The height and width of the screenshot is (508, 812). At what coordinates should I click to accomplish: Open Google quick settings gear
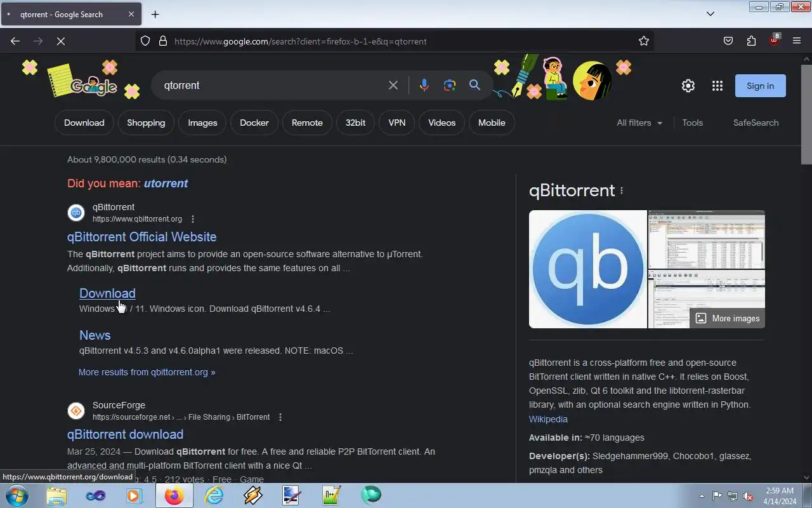tap(688, 86)
